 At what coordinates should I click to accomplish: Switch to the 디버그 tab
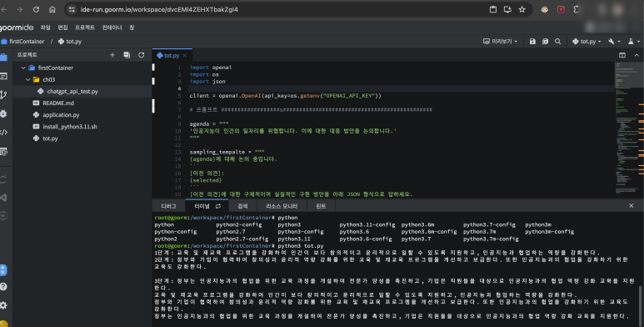[x=168, y=206]
